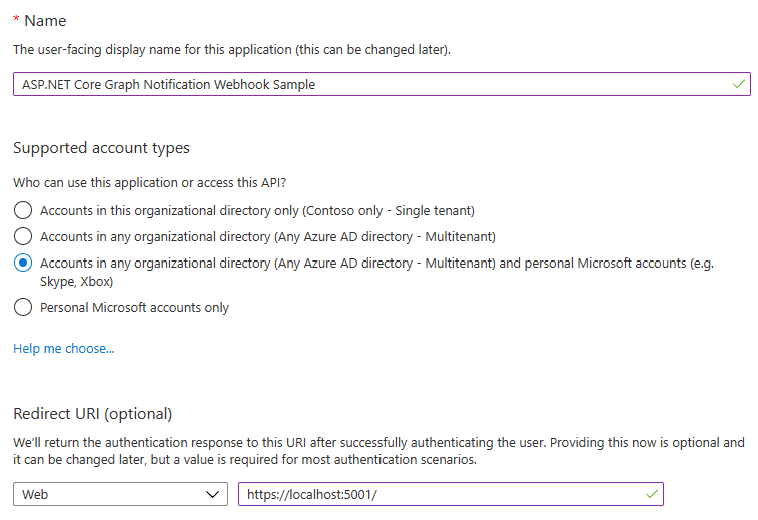Viewport: 758px width, 520px height.
Task: Click the application Name input field
Action: point(381,84)
